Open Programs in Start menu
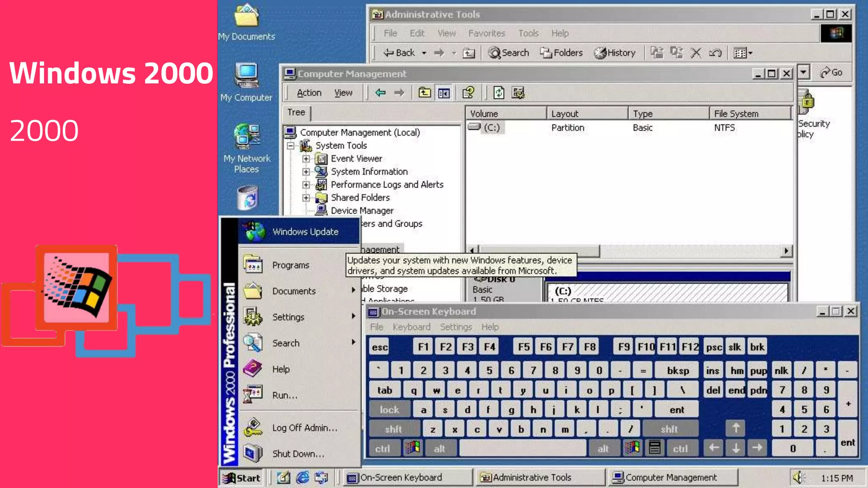This screenshot has height=488, width=868. tap(299, 265)
